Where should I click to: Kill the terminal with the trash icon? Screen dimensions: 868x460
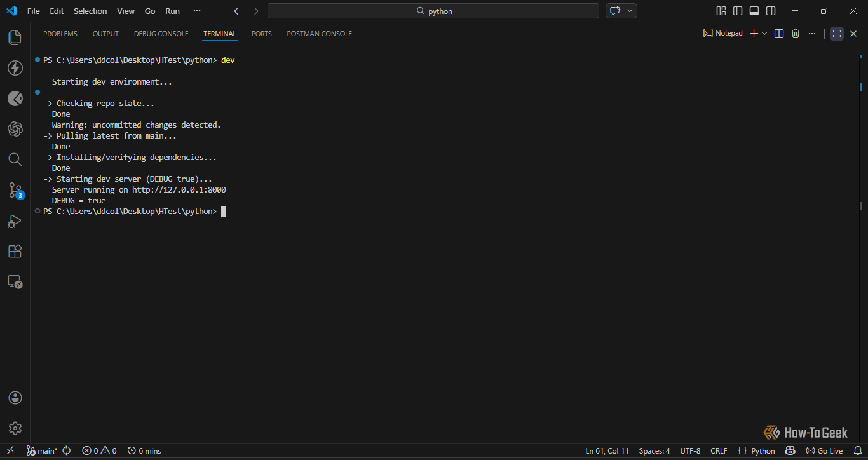click(x=796, y=34)
